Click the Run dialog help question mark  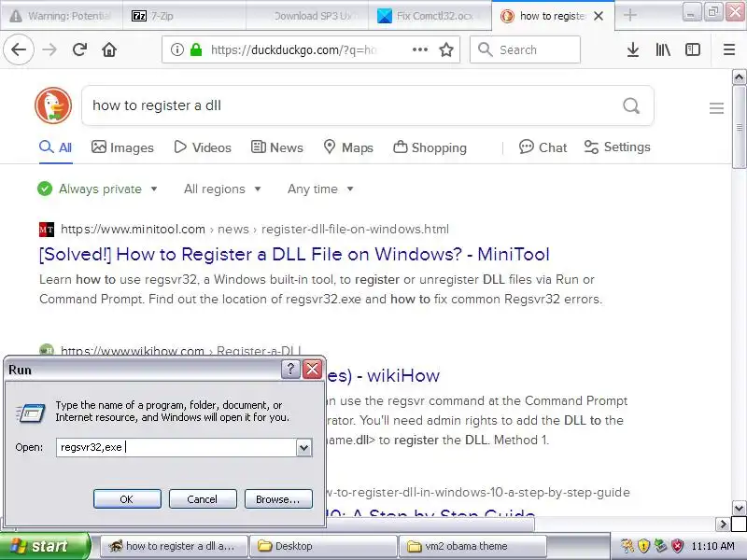[x=290, y=369]
